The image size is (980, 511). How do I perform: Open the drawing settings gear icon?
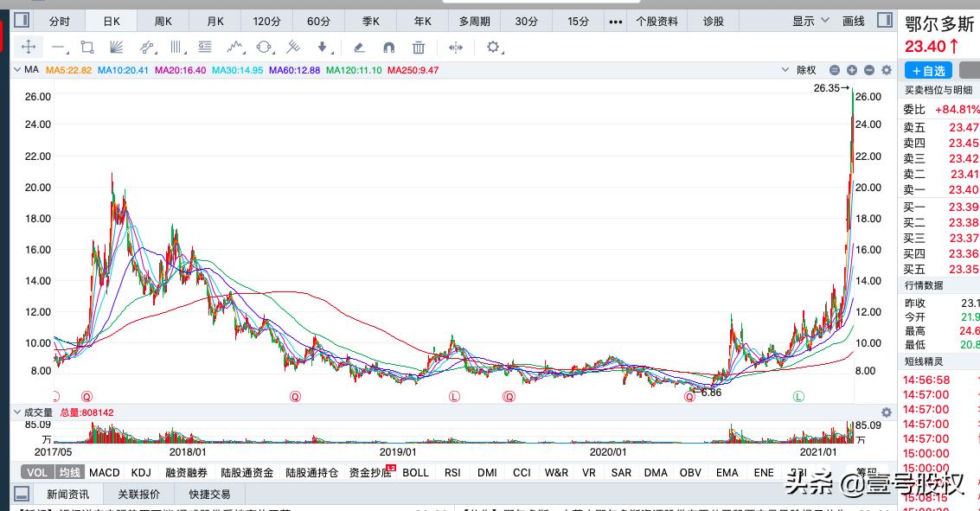coord(493,48)
